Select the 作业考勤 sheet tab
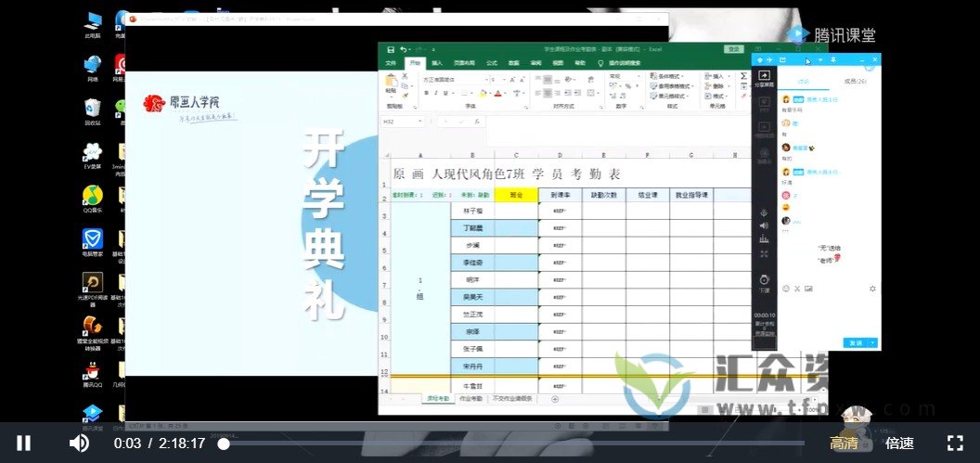The image size is (980, 463). [x=471, y=398]
